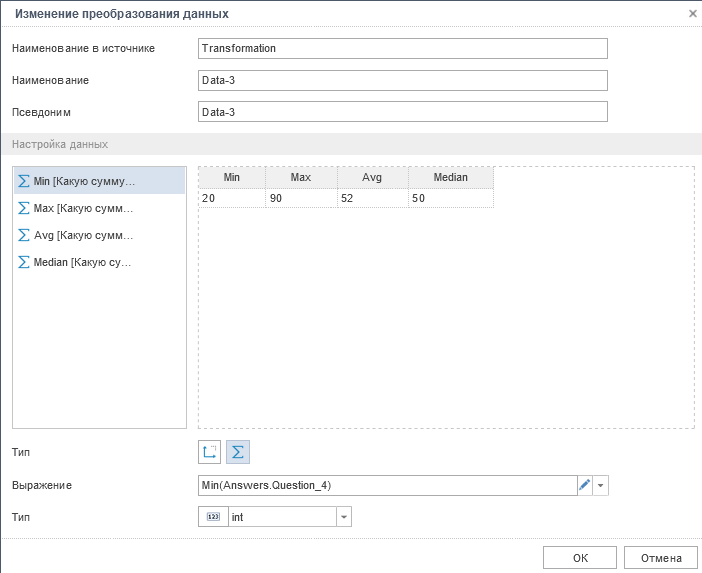Toggle the sigma measure type button
The width and height of the screenshot is (702, 573).
(238, 452)
